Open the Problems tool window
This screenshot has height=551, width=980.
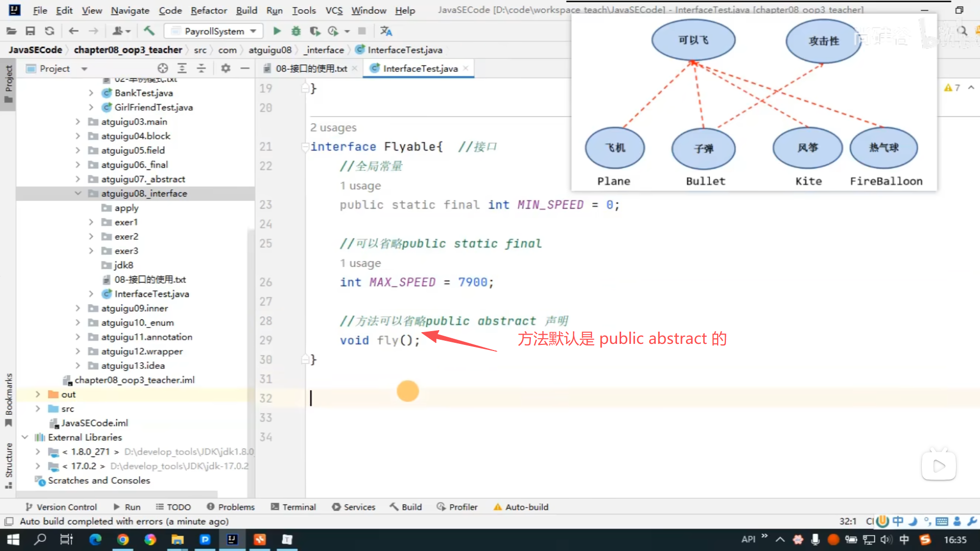[231, 507]
